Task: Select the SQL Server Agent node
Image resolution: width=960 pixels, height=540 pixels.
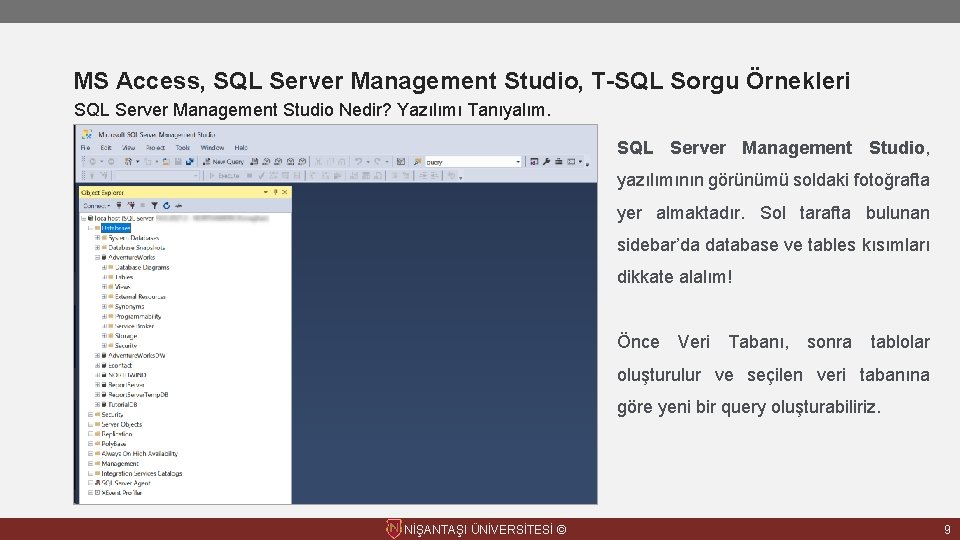Action: point(126,483)
